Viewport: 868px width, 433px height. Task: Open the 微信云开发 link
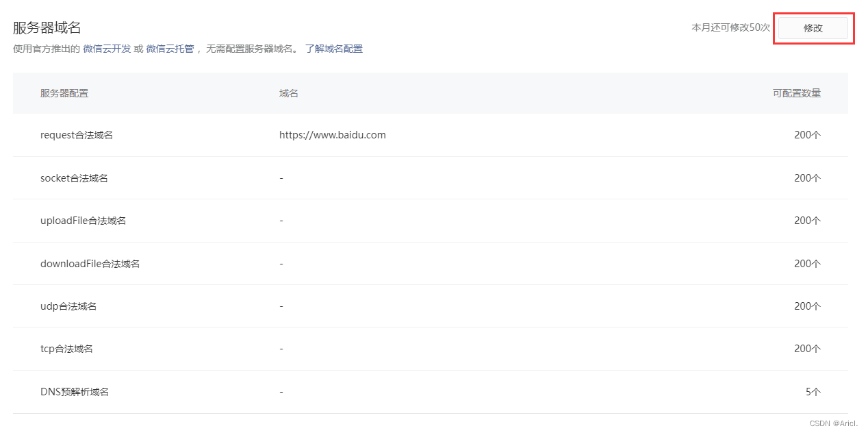point(107,49)
